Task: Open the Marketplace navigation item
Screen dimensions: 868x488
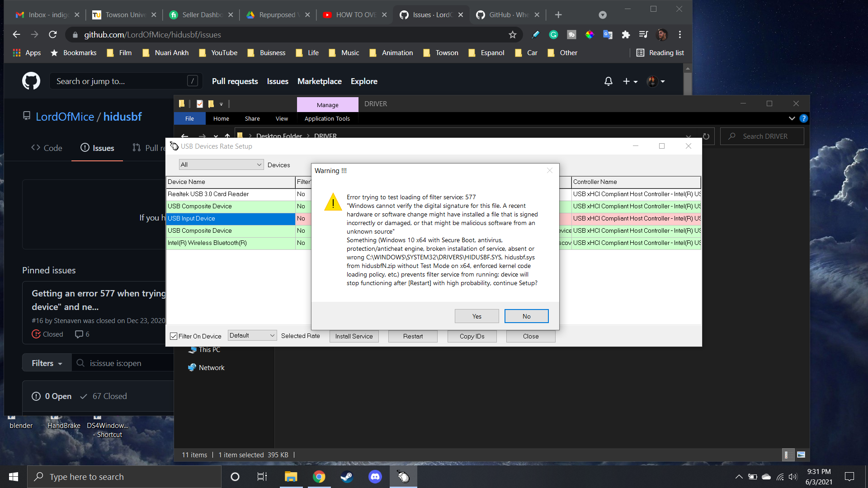Action: pos(319,81)
